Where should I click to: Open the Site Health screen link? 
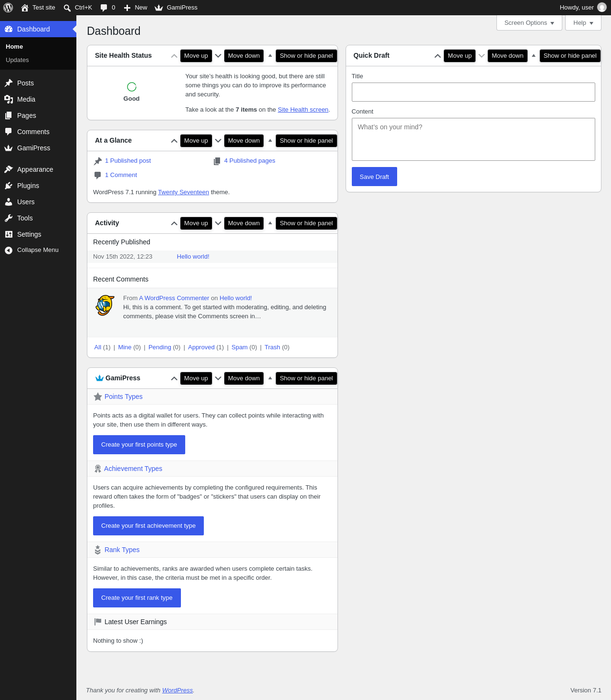pos(303,110)
